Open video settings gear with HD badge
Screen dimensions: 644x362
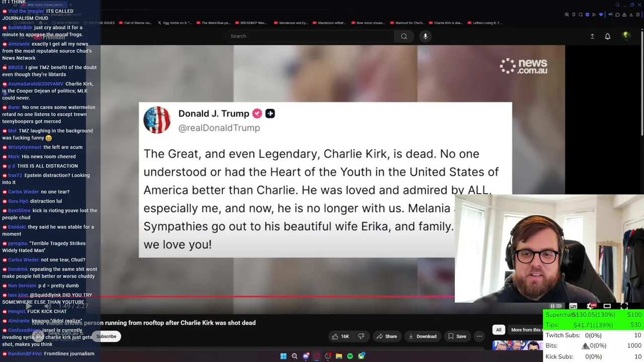click(x=591, y=306)
